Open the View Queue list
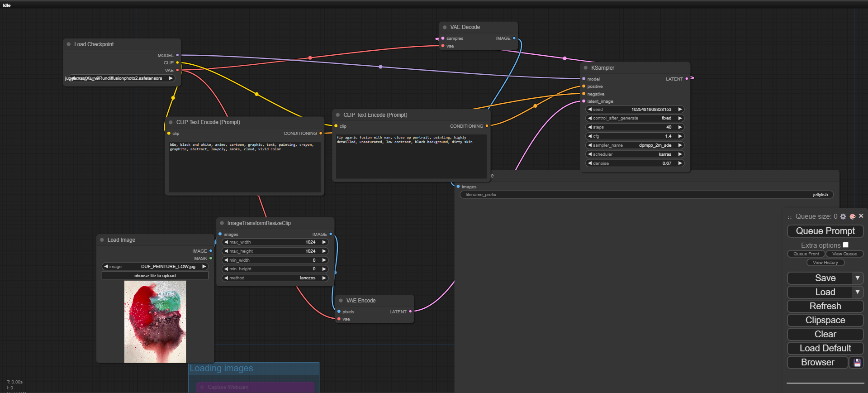This screenshot has width=868, height=393. click(844, 254)
